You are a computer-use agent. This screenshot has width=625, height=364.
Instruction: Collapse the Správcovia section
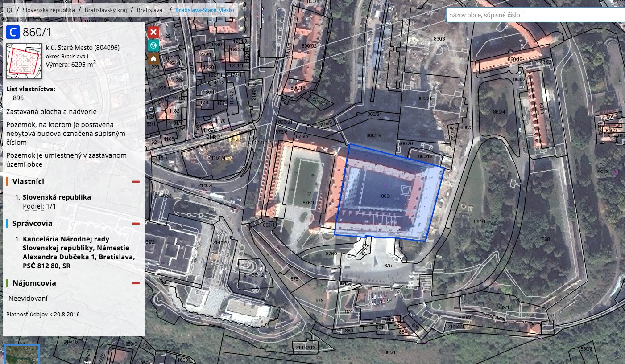tap(136, 224)
